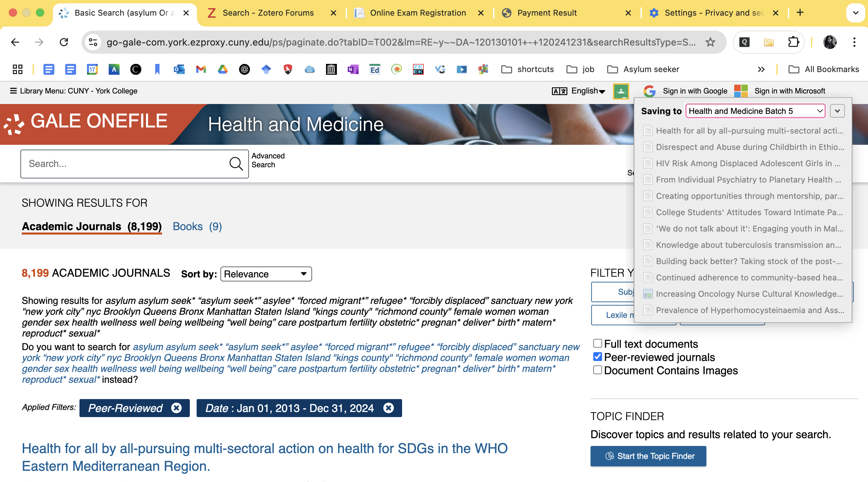Viewport: 868px width, 482px height.
Task: Open the Advanced Search link
Action: 268,160
